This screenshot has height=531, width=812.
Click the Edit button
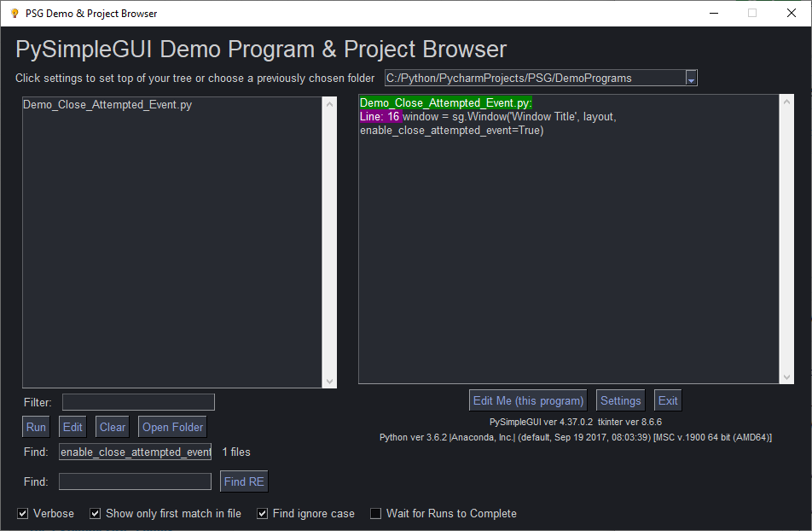(72, 426)
